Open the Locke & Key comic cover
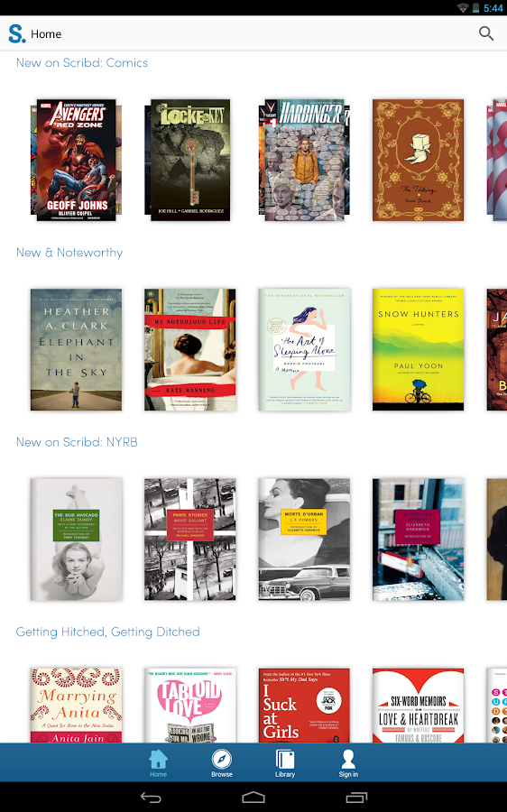507x812 pixels. [190, 160]
